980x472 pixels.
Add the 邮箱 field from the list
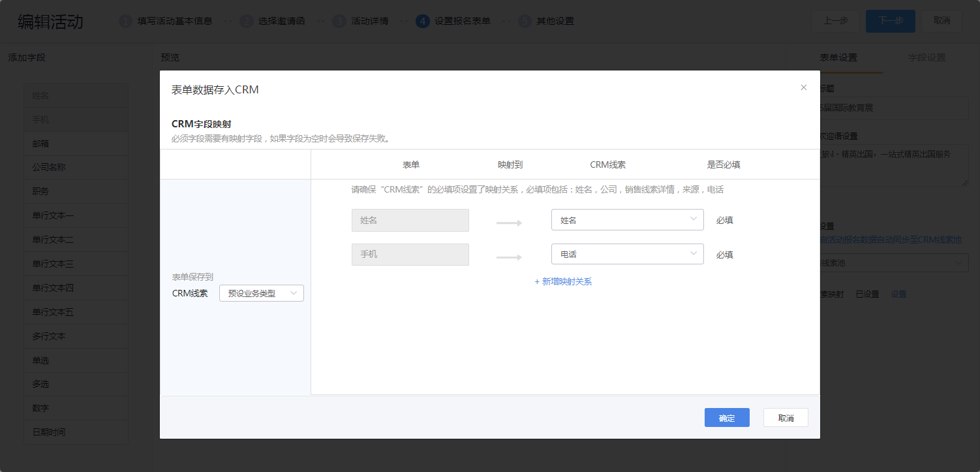click(76, 144)
